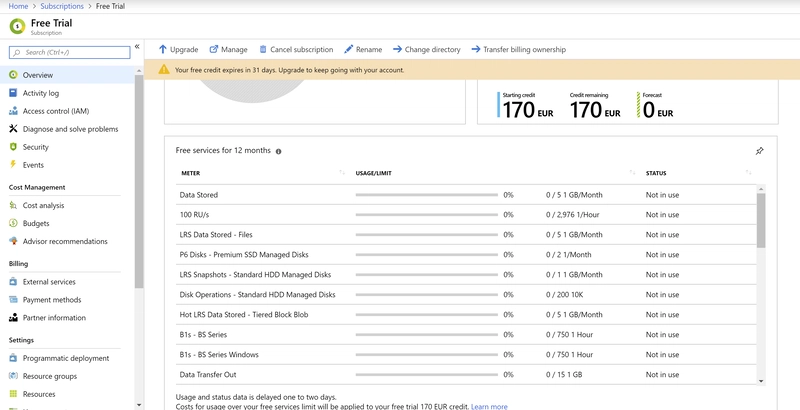
Task: Click the Transfer billing ownership arrow icon
Action: [x=476, y=49]
